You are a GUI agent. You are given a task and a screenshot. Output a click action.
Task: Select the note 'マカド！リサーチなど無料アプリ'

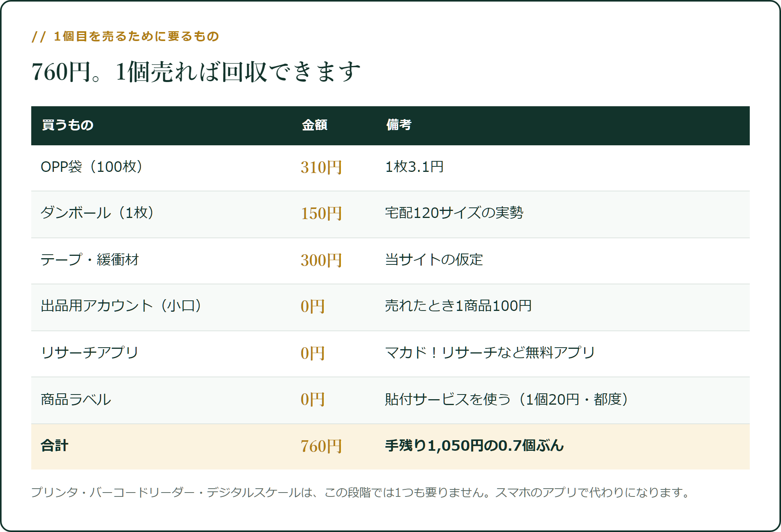(490, 353)
